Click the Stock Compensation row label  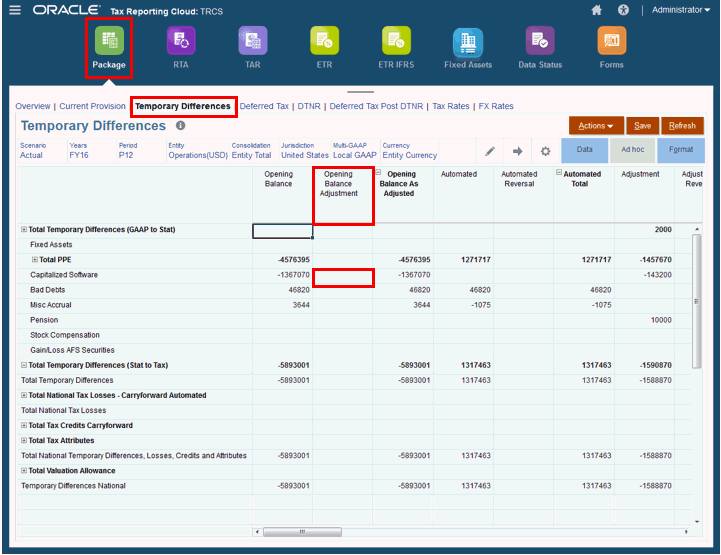click(65, 335)
